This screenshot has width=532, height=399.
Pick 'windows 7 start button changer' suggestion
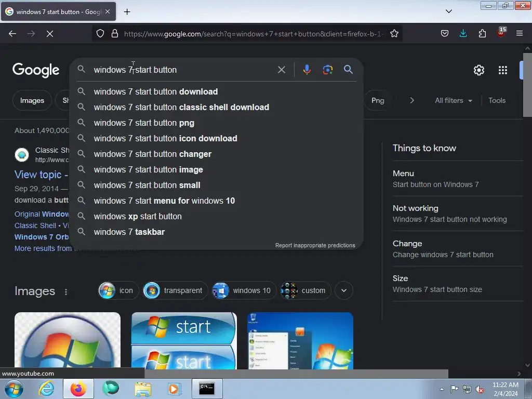coord(217,154)
